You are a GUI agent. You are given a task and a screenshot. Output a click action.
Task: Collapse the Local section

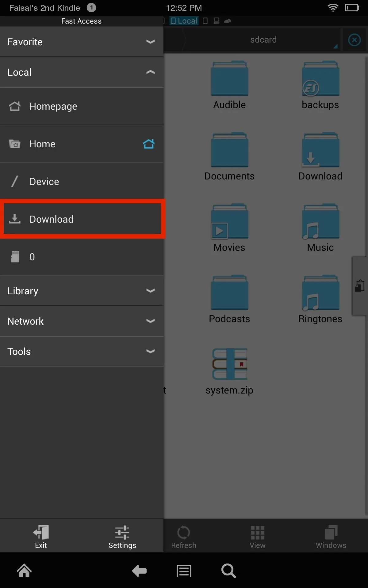(82, 72)
